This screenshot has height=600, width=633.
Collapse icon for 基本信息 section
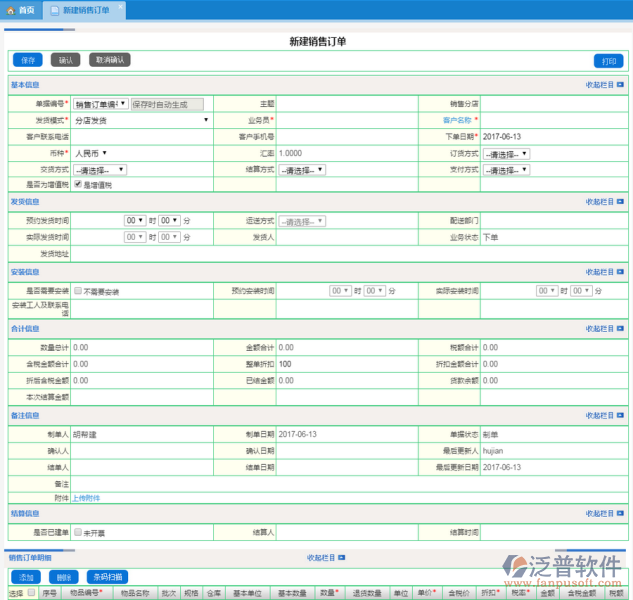tap(620, 85)
